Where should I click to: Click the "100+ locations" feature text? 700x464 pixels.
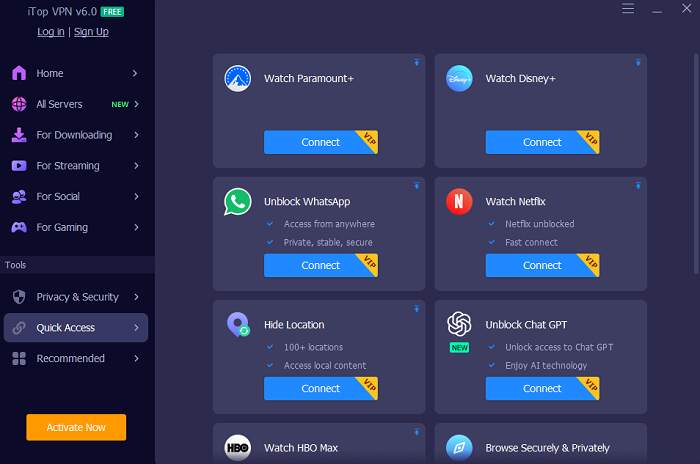313,347
